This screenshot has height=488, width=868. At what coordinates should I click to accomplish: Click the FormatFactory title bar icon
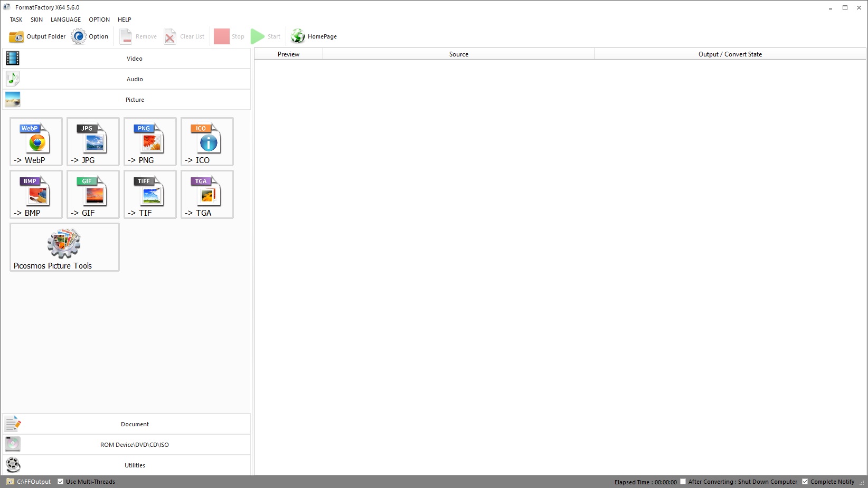(7, 7)
